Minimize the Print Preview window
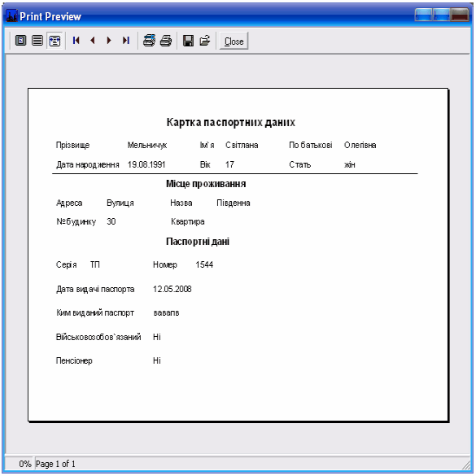 click(x=423, y=15)
